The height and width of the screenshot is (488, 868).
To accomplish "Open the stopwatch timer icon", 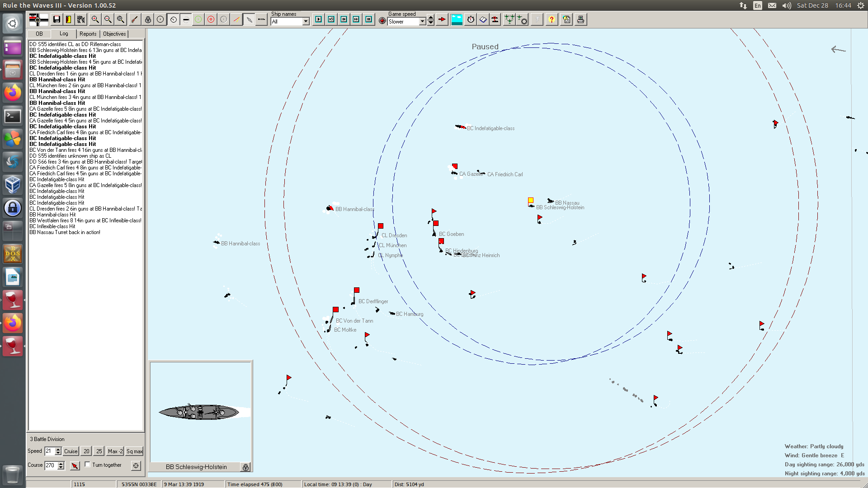I will [471, 19].
